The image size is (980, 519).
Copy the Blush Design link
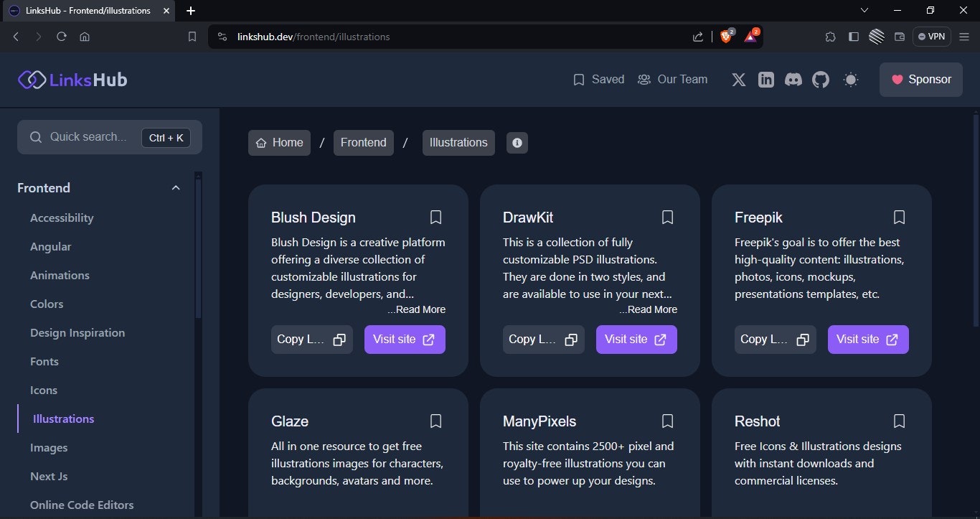[x=312, y=340]
